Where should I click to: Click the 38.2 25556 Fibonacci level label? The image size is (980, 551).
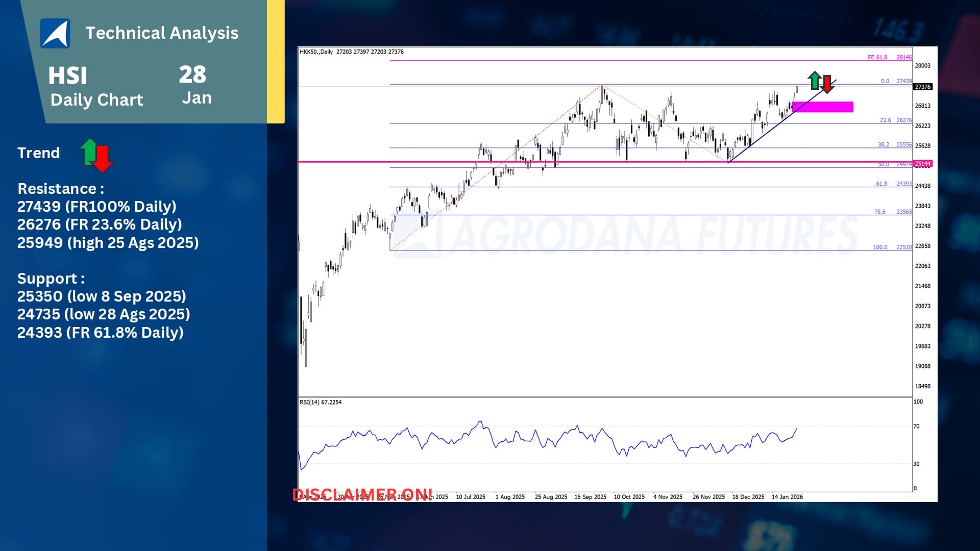pyautogui.click(x=894, y=144)
